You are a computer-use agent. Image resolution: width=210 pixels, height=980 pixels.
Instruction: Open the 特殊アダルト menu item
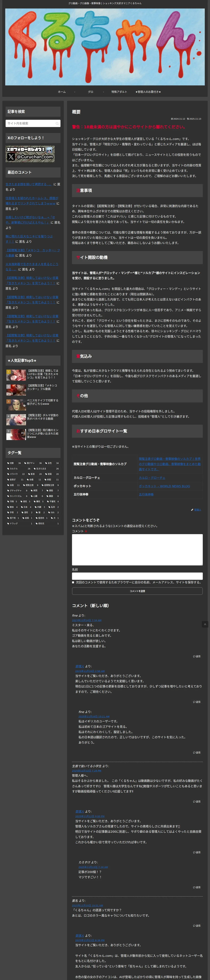[119, 92]
